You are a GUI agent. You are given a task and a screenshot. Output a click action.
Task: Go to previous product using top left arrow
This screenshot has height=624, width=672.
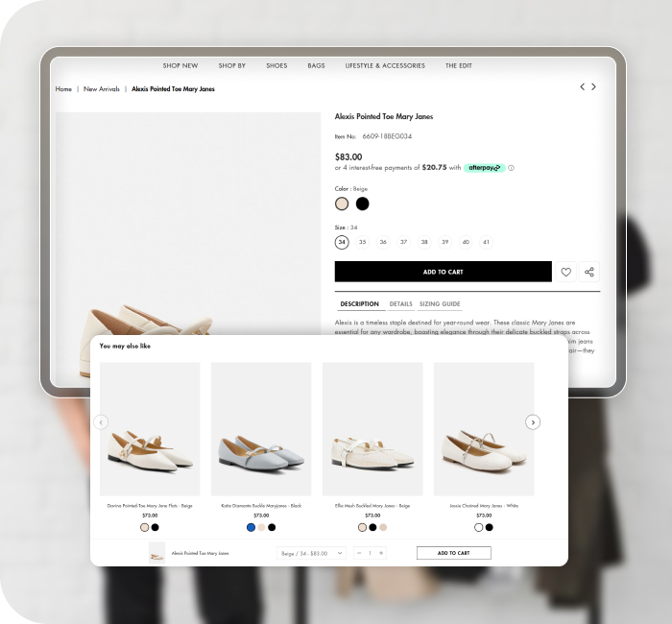582,87
